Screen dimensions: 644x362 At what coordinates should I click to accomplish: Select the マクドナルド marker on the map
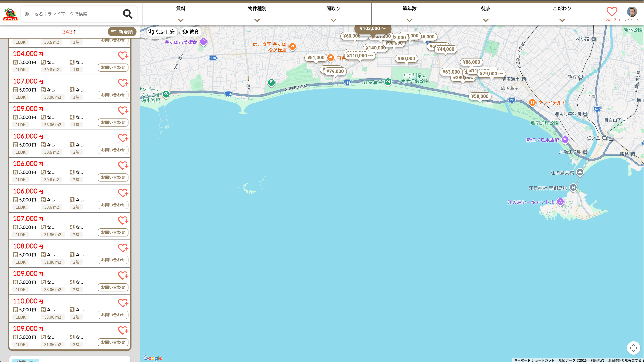point(532,103)
